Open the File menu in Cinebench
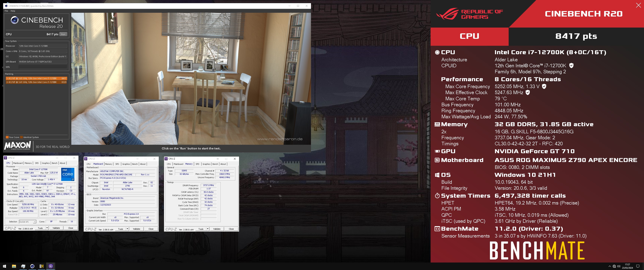Viewport: 644px width, 270px height. tap(6, 11)
